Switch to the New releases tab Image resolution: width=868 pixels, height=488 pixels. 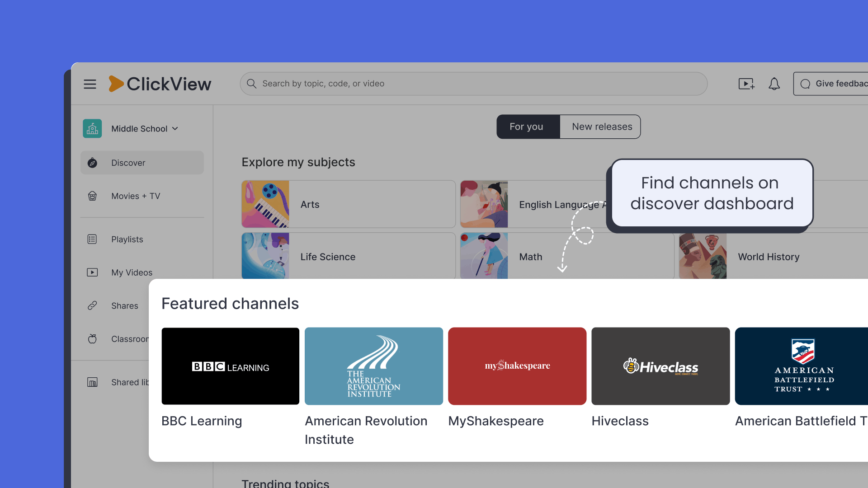(600, 127)
